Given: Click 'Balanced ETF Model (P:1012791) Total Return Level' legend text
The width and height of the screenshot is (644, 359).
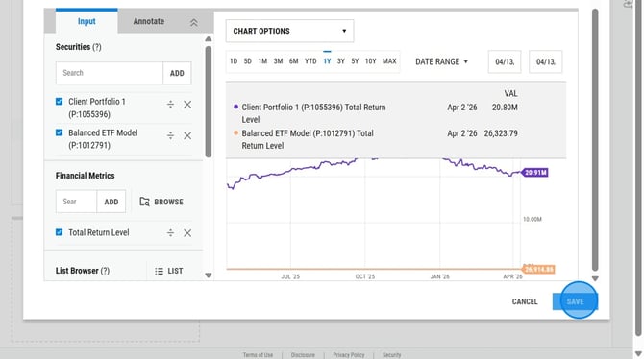Looking at the screenshot, I should tap(308, 139).
